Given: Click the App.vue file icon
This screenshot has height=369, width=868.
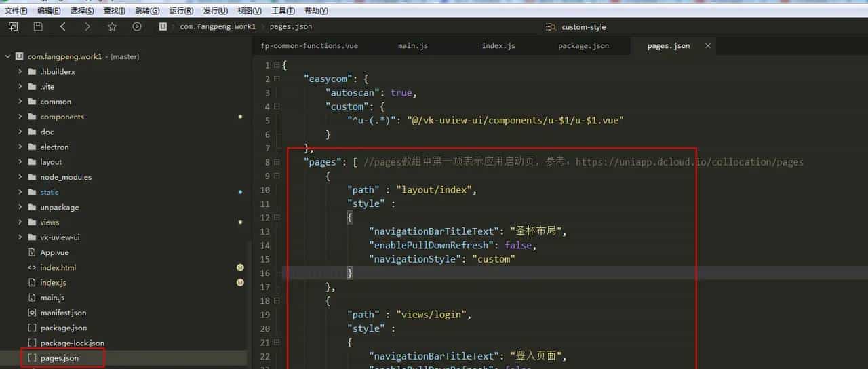Looking at the screenshot, I should (32, 252).
